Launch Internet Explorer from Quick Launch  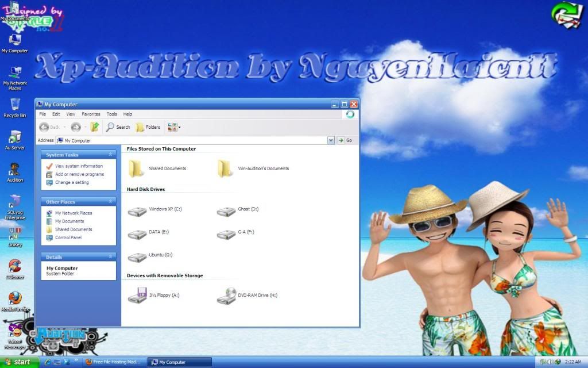click(48, 362)
